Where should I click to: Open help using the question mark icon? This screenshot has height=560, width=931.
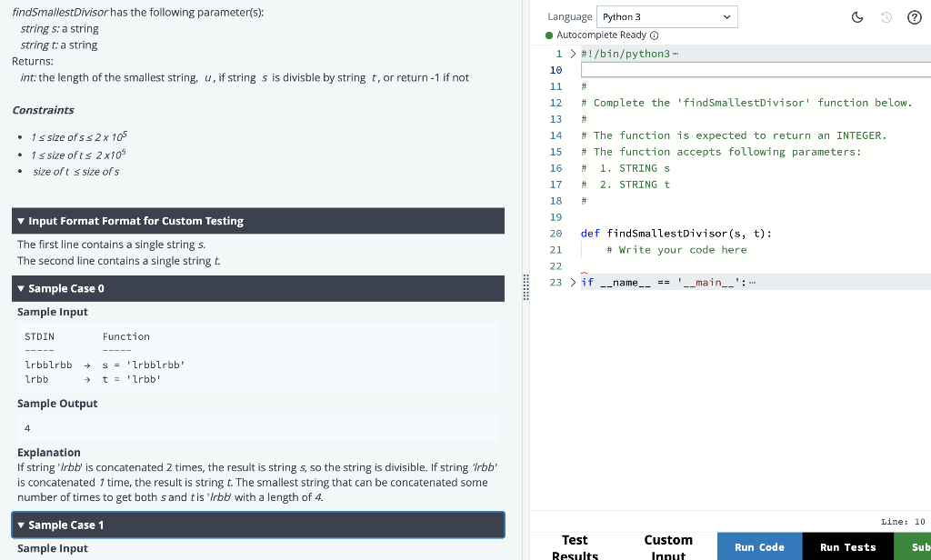916,16
